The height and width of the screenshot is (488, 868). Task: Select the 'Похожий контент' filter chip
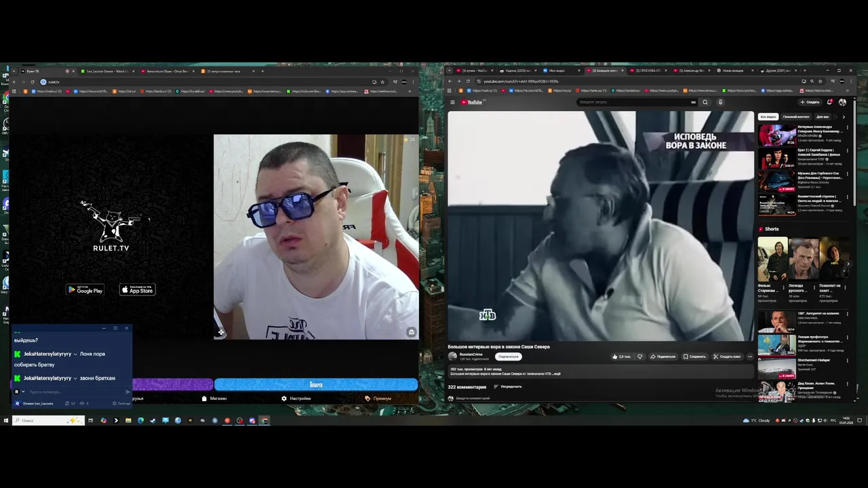pos(796,117)
